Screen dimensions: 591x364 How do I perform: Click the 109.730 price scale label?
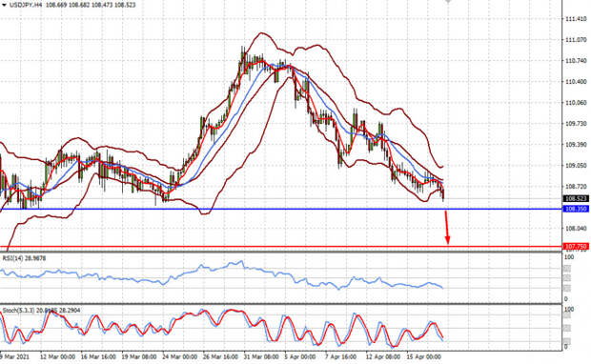coord(577,124)
